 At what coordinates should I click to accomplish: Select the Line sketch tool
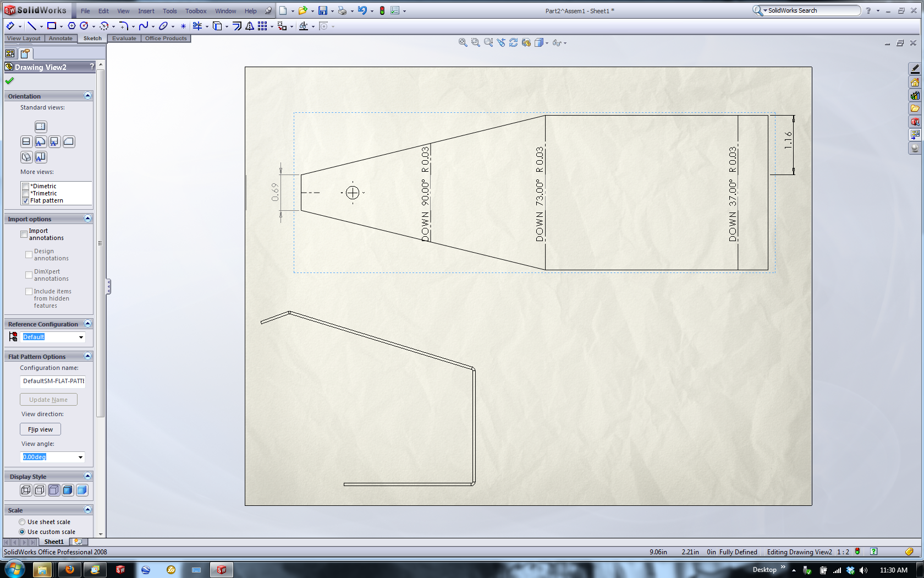(32, 26)
